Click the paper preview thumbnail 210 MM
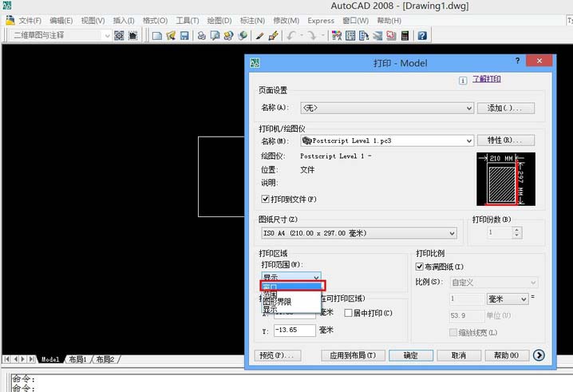Image resolution: width=573 pixels, height=392 pixels. [x=506, y=179]
